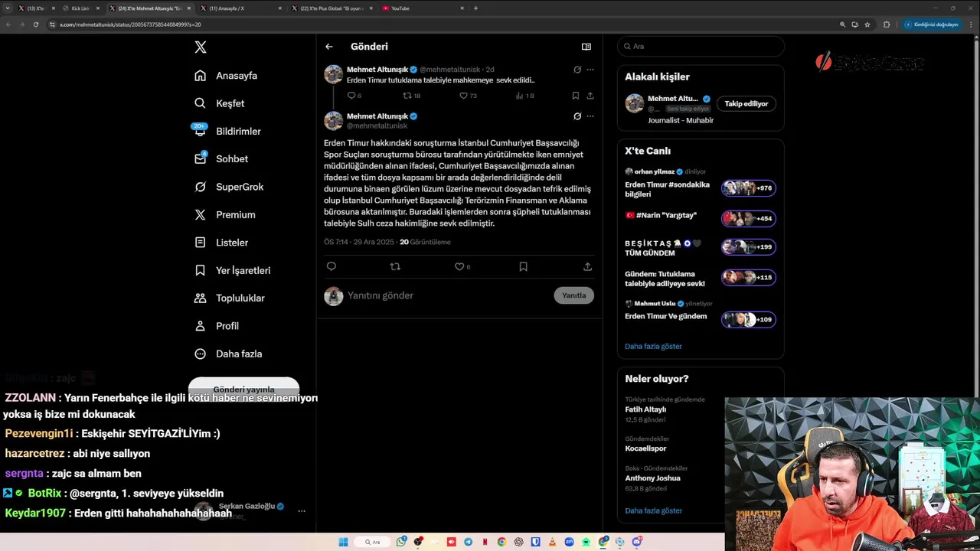
Task: Click Gönderi yayınla post button
Action: [243, 388]
